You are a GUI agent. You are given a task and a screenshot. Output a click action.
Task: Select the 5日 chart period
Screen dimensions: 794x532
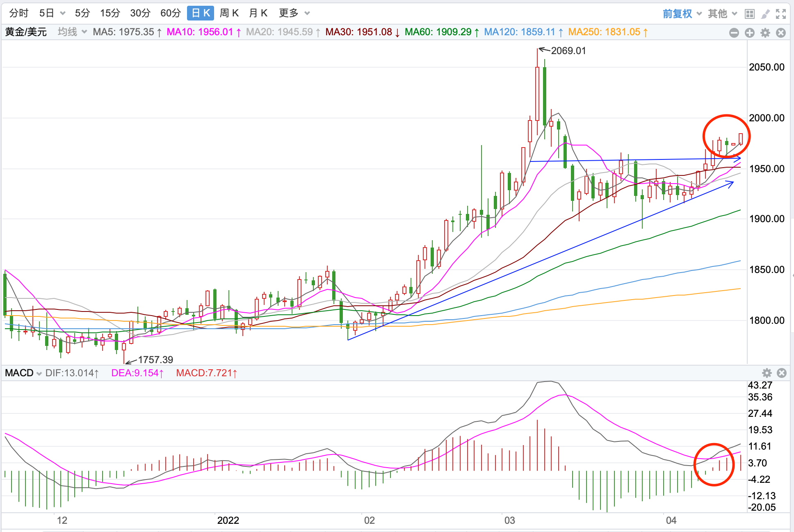point(46,13)
